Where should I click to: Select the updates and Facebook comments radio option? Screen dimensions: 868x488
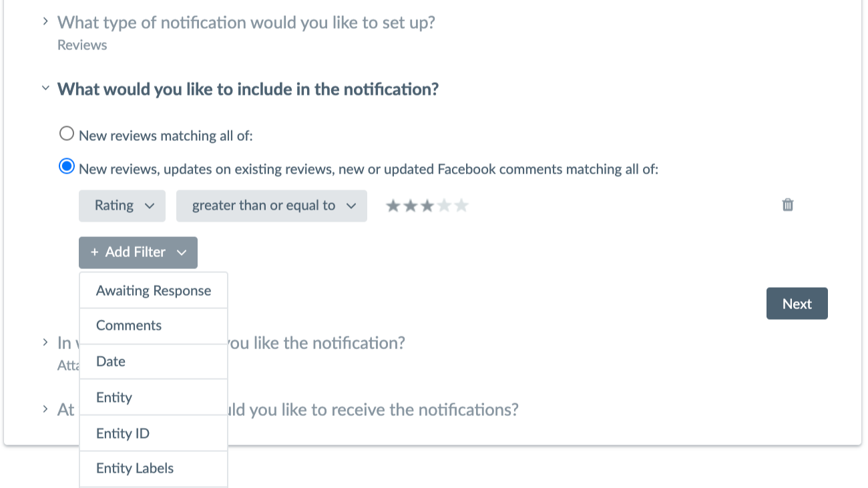(67, 166)
